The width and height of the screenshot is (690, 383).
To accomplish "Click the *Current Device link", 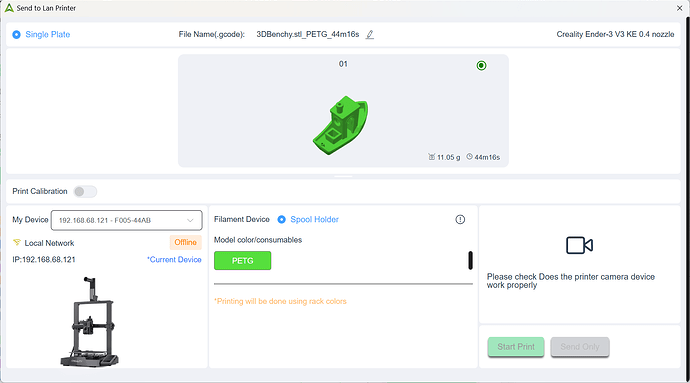I will pyautogui.click(x=174, y=260).
